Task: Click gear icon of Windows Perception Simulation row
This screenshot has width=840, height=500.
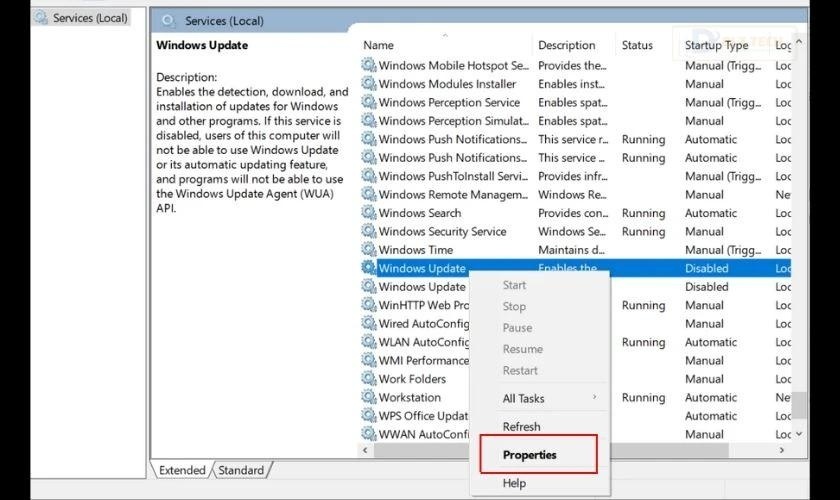Action: pos(369,121)
